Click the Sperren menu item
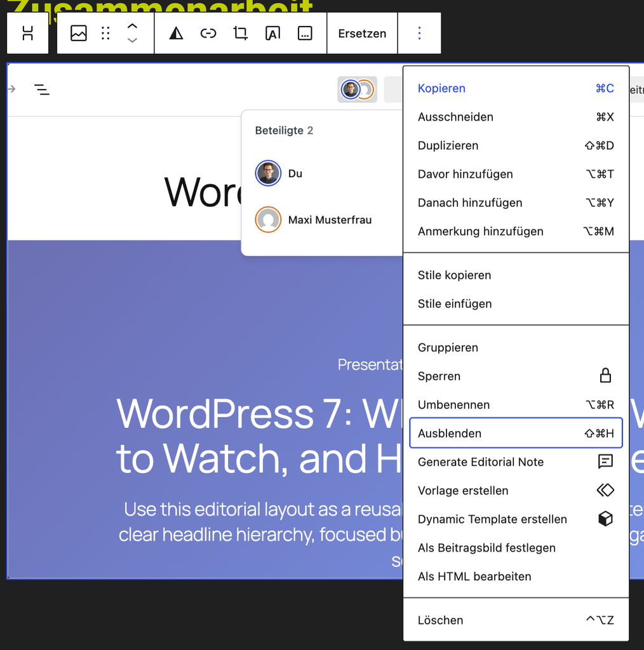The image size is (644, 650). [x=516, y=376]
